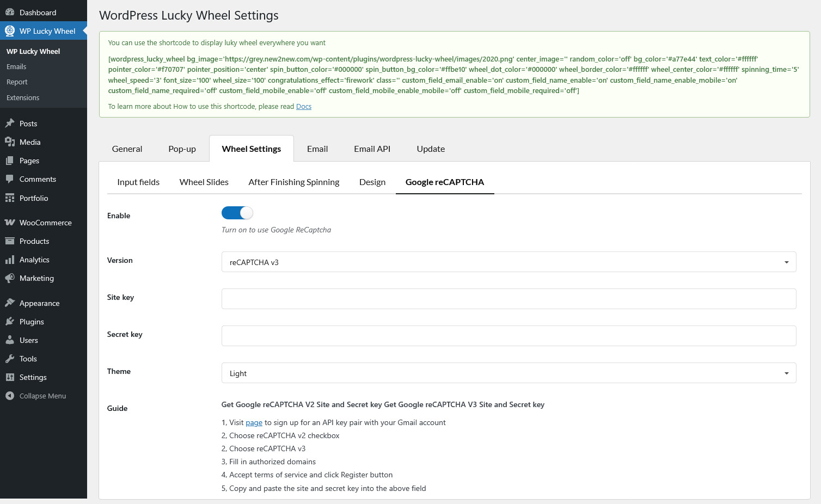Click into the Site key input field
This screenshot has width=821, height=504.
[x=508, y=299]
